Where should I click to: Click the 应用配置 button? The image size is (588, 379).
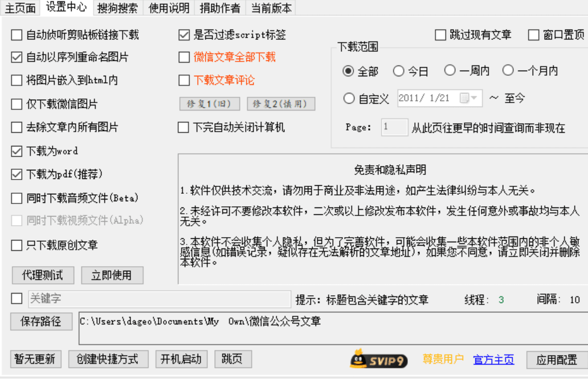click(557, 360)
